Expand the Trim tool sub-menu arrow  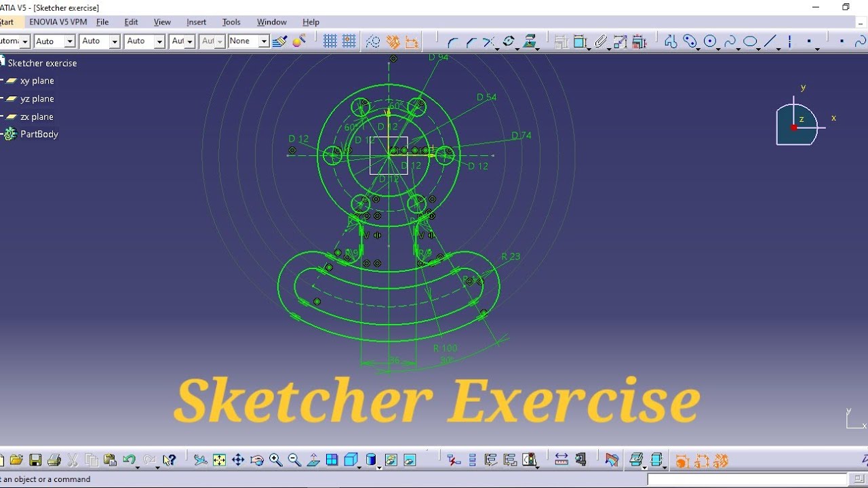497,49
